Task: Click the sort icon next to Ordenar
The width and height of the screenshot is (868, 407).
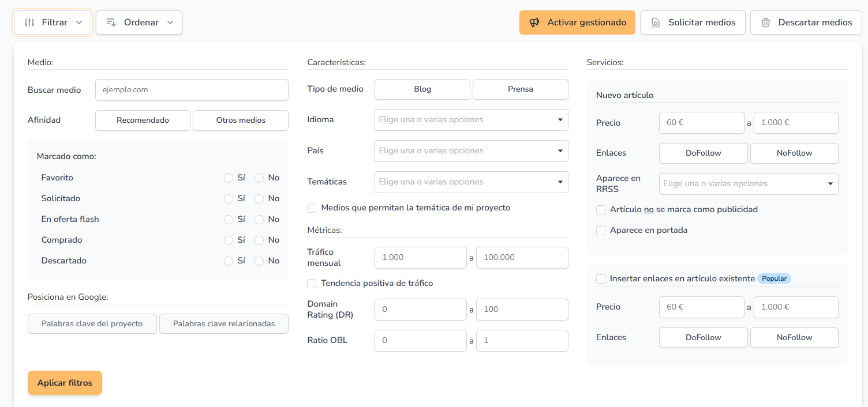Action: click(111, 22)
